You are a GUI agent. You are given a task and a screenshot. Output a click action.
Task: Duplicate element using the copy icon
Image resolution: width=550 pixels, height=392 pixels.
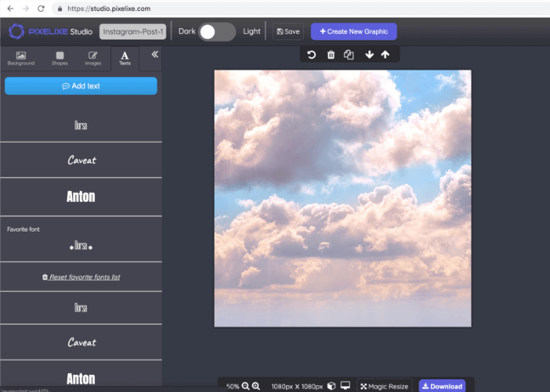tap(349, 55)
